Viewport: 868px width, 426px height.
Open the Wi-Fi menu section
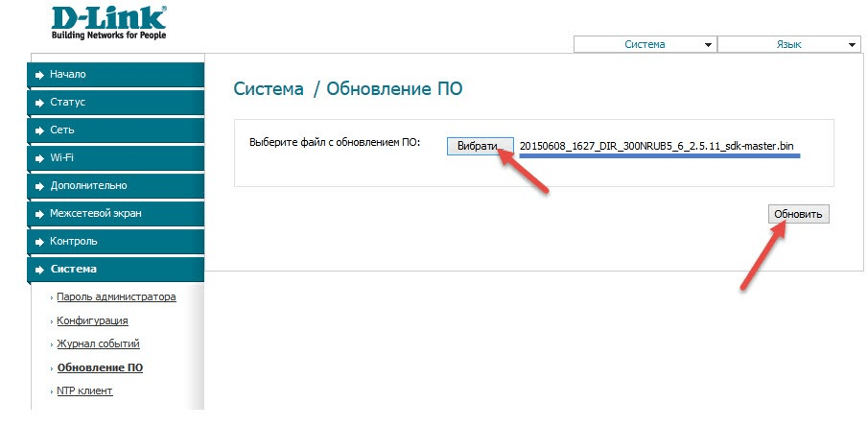pyautogui.click(x=116, y=158)
